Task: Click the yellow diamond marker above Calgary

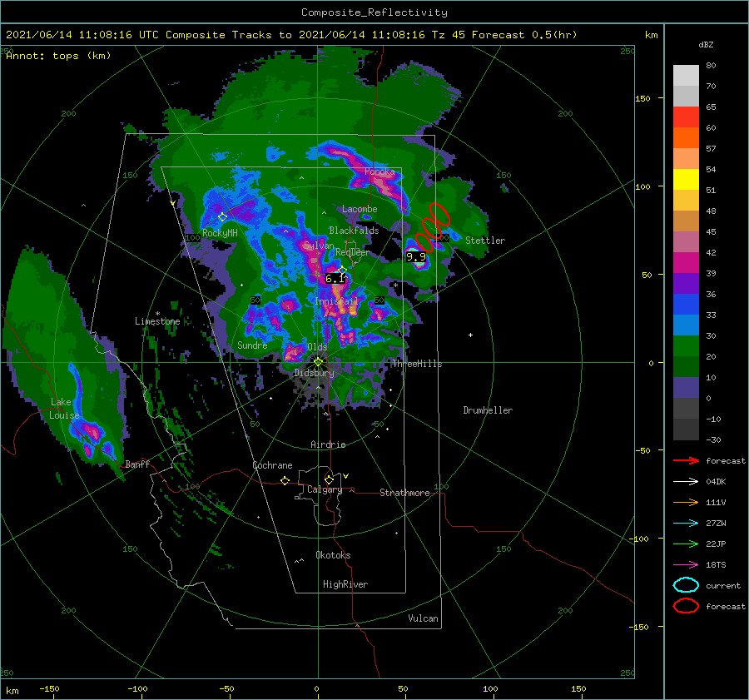Action: (329, 479)
